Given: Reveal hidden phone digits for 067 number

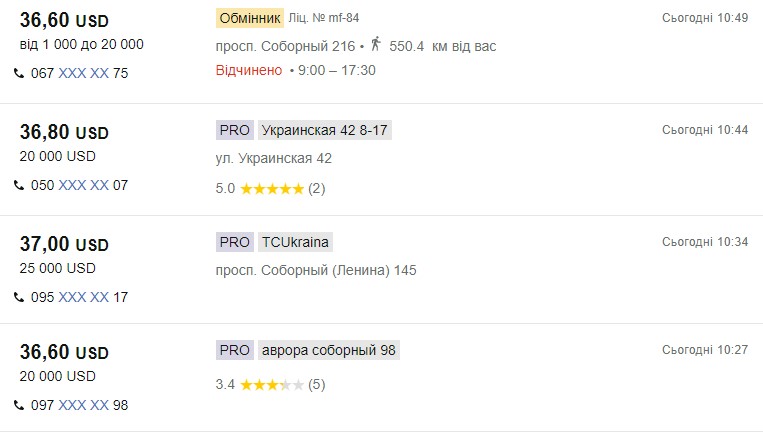Looking at the screenshot, I should 84,73.
